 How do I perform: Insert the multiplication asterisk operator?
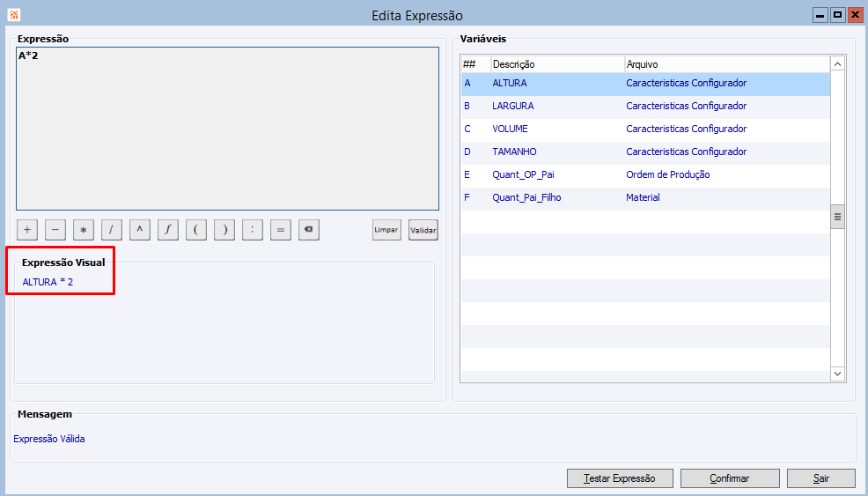tap(84, 229)
